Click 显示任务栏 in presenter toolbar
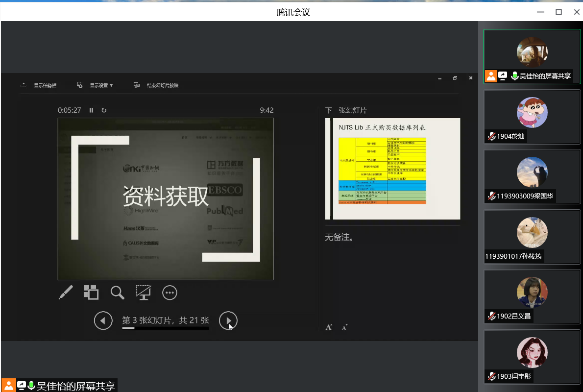Image resolution: width=583 pixels, height=392 pixels. [x=39, y=85]
